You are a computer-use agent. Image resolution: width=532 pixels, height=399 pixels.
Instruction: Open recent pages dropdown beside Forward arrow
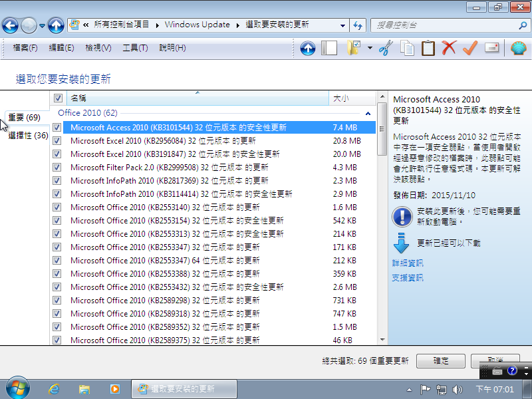pos(42,26)
